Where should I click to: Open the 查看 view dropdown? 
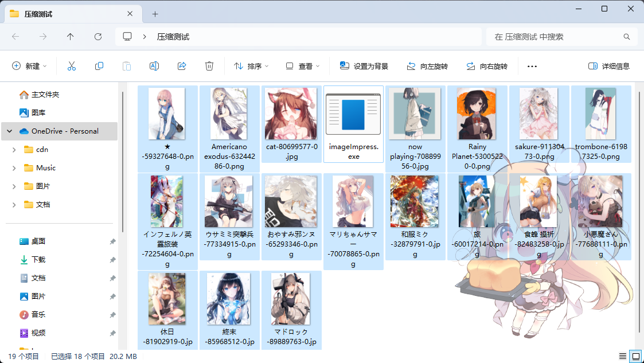pyautogui.click(x=302, y=66)
